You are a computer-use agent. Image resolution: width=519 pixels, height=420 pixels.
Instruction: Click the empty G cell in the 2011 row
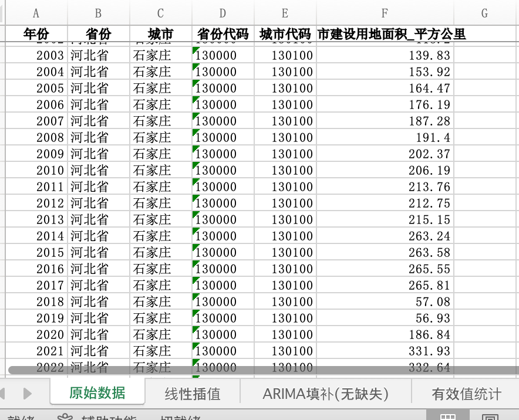point(486,187)
